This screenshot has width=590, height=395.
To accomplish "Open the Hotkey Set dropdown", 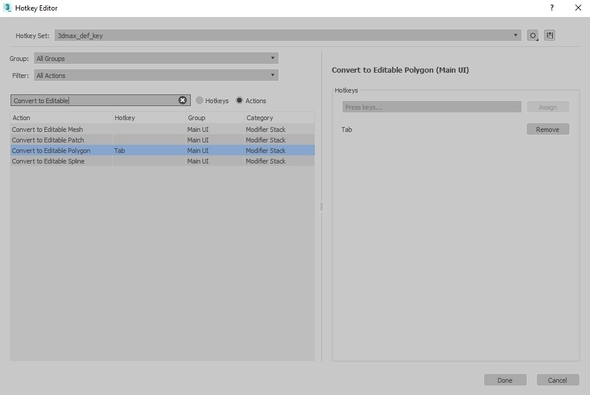I will pyautogui.click(x=288, y=35).
